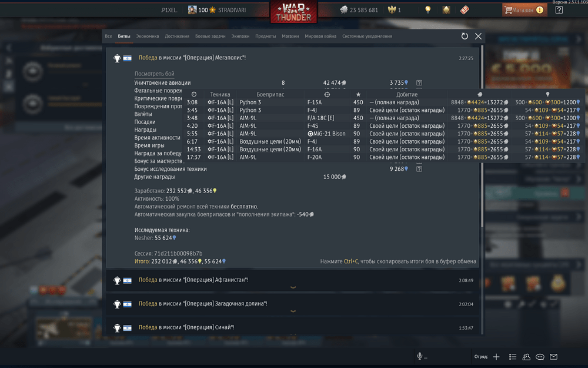Image resolution: width=588 pixels, height=368 pixels.
Task: Click the Итого totals line
Action: 180,261
